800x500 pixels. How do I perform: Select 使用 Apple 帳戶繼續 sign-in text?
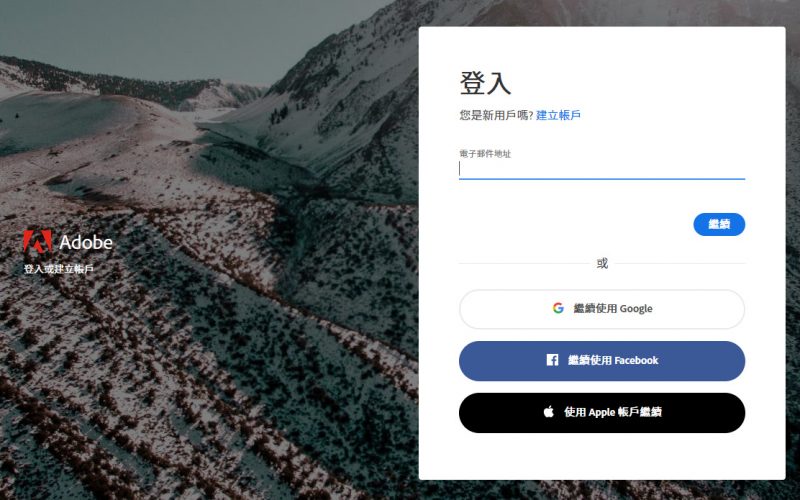[613, 412]
